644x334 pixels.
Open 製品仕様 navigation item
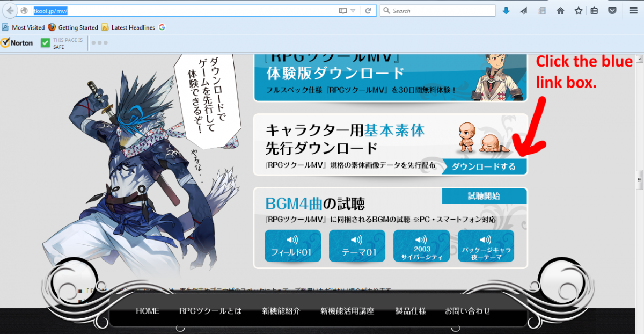[x=411, y=311]
